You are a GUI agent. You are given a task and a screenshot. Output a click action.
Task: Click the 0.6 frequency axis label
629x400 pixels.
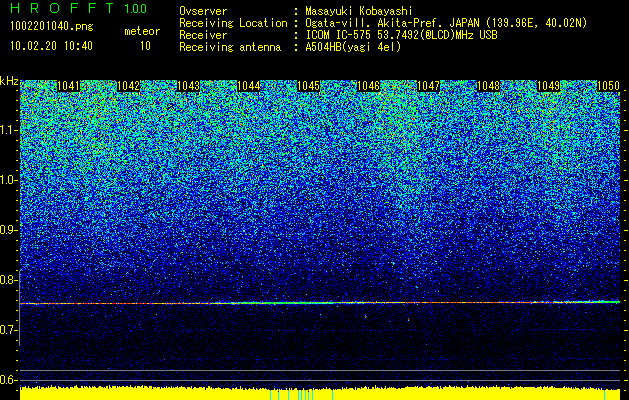click(x=8, y=380)
